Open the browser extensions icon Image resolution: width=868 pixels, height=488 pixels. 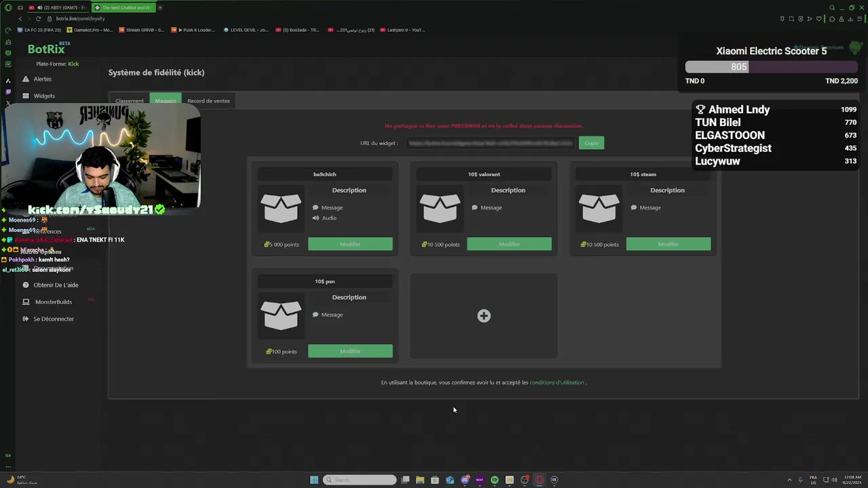pyautogui.click(x=832, y=19)
